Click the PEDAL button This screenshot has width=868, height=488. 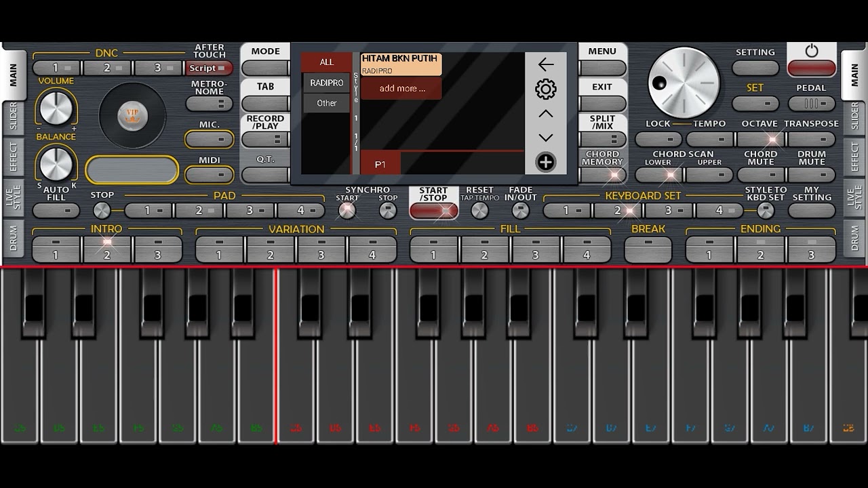[812, 104]
